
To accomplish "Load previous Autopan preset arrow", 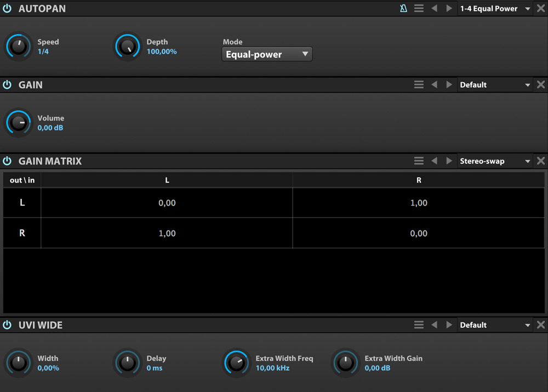I will [435, 8].
